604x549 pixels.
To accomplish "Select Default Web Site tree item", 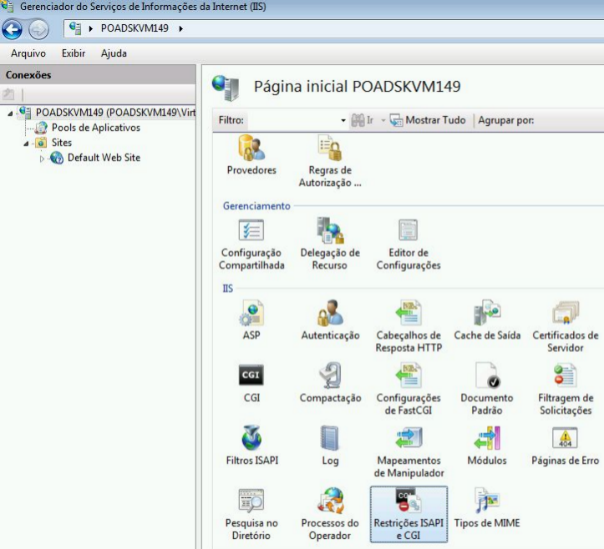I will tap(104, 158).
